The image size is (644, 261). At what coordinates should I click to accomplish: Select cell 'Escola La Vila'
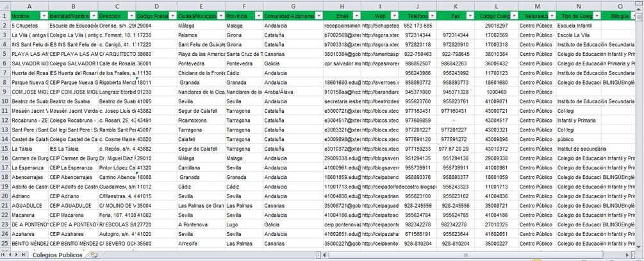578,35
